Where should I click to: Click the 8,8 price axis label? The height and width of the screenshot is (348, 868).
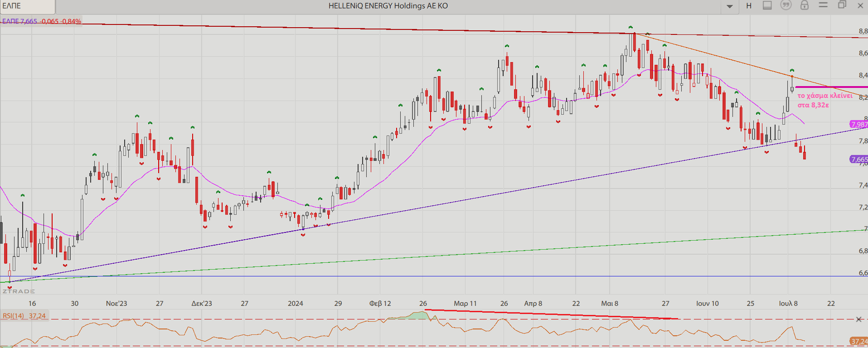(863, 31)
